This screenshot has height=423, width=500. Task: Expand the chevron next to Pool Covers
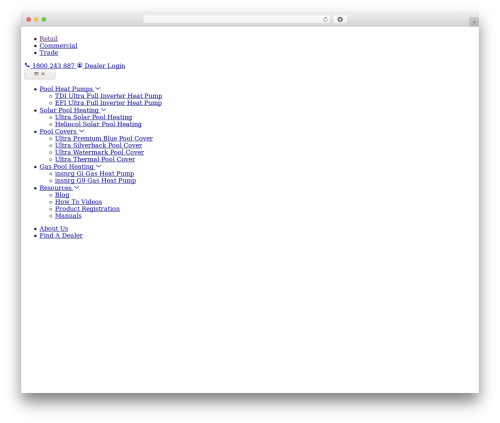pyautogui.click(x=82, y=131)
